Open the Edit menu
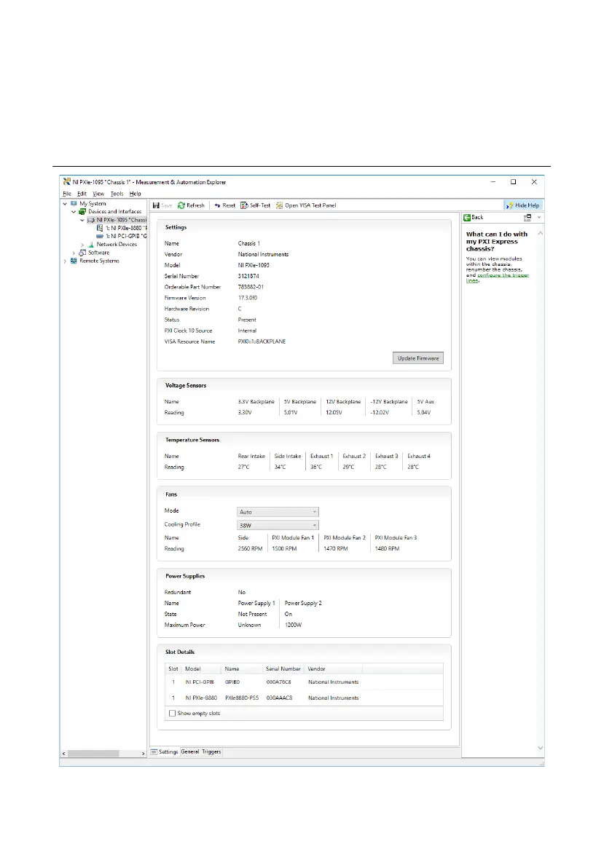Viewport: 612px width, 868px height. tap(82, 194)
